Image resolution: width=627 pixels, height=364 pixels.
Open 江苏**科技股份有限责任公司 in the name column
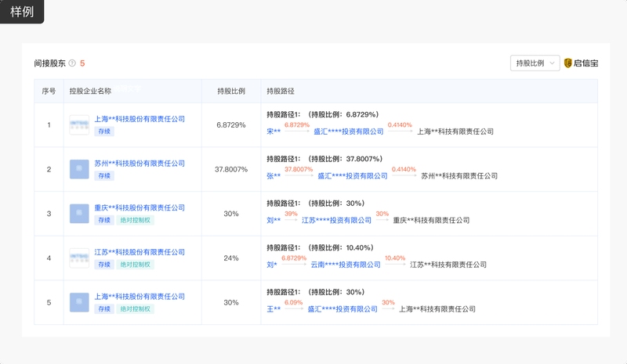coord(140,252)
